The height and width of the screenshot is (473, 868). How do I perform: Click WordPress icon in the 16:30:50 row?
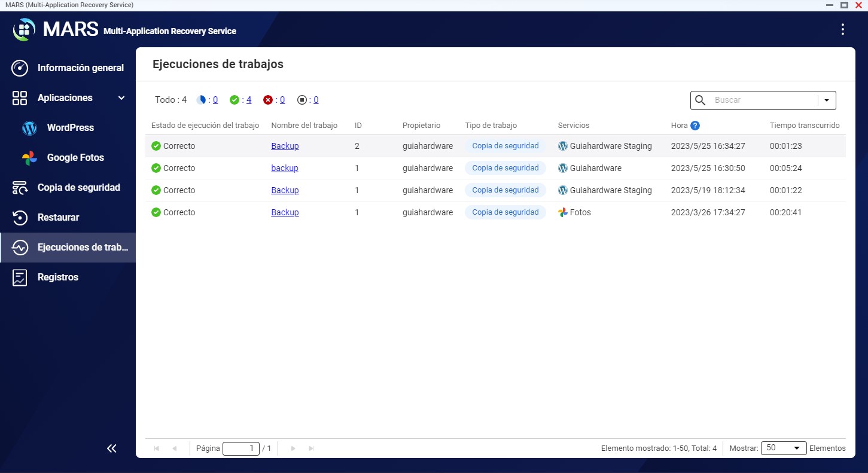point(563,168)
